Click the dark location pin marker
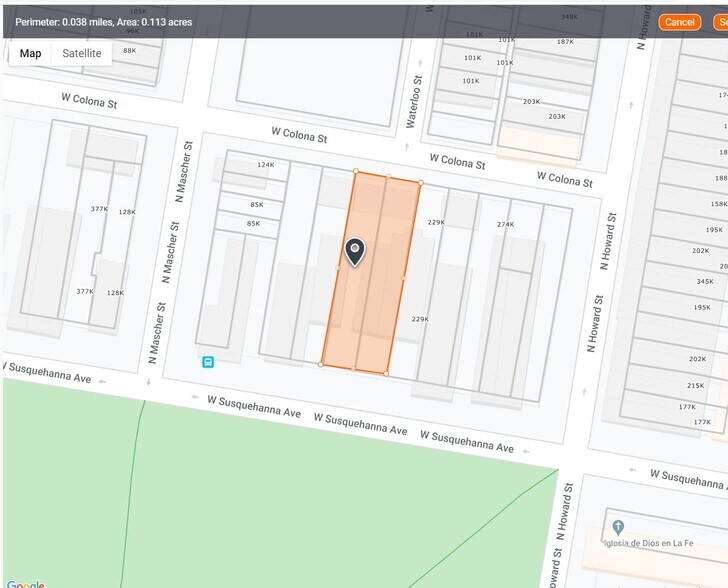The width and height of the screenshot is (728, 588). (354, 251)
